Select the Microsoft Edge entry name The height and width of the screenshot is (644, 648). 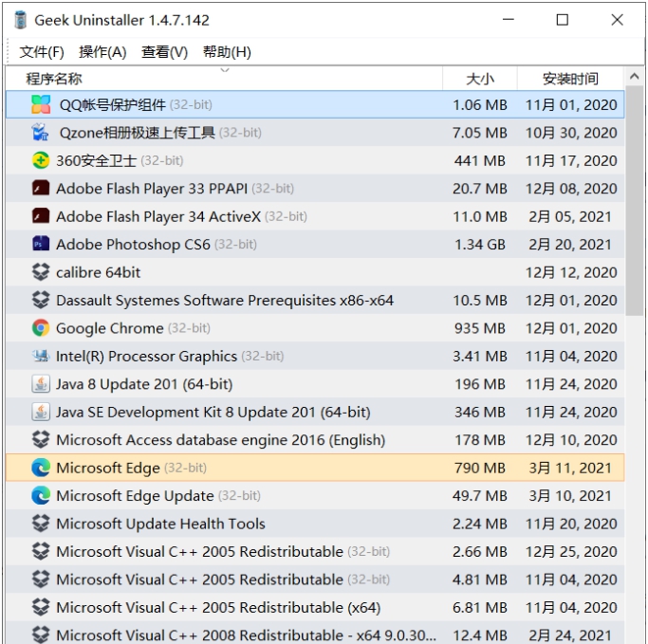pyautogui.click(x=108, y=468)
